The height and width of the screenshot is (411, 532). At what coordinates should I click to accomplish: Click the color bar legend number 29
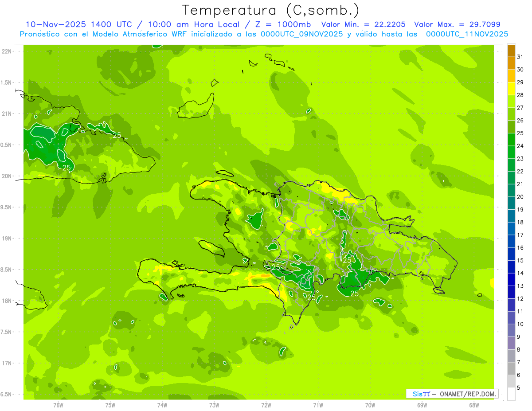tap(520, 82)
